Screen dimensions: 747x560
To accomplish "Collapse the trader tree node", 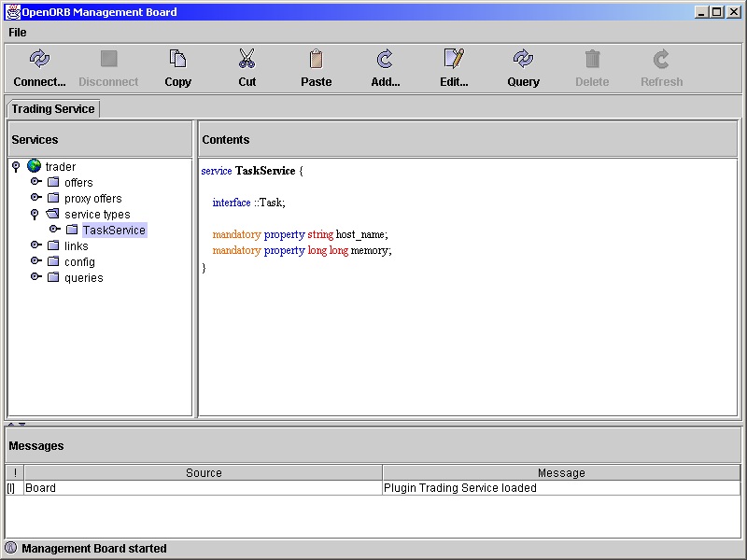I will [16, 166].
